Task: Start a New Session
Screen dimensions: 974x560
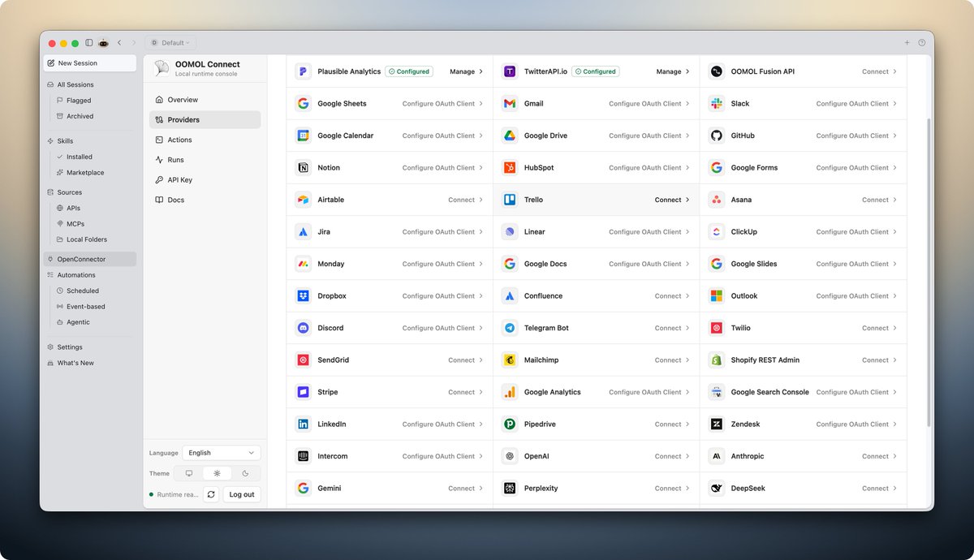Action: pyautogui.click(x=90, y=63)
